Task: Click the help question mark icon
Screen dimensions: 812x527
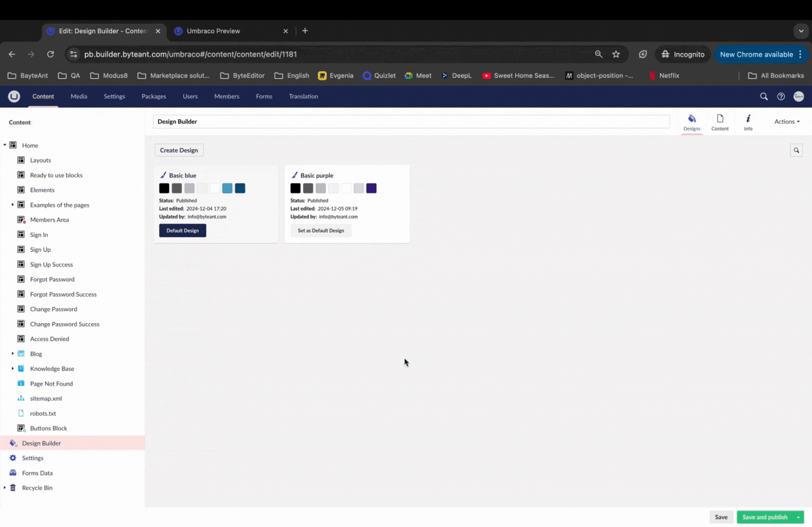Action: pyautogui.click(x=781, y=96)
